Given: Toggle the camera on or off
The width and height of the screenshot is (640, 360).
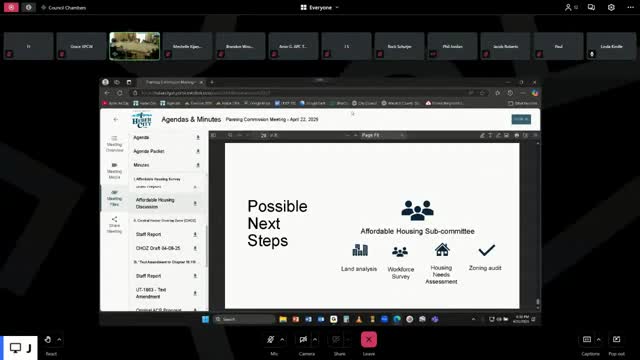Looking at the screenshot, I should (303, 340).
